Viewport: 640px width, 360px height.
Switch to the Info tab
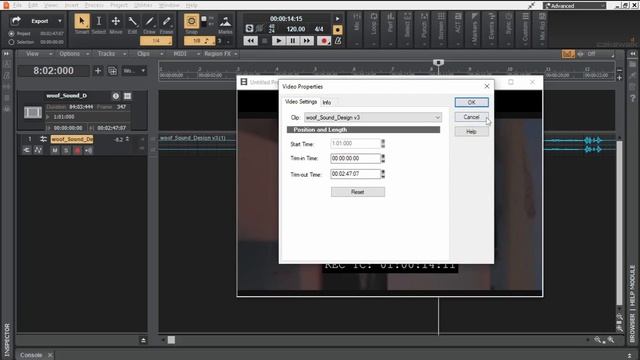(327, 102)
